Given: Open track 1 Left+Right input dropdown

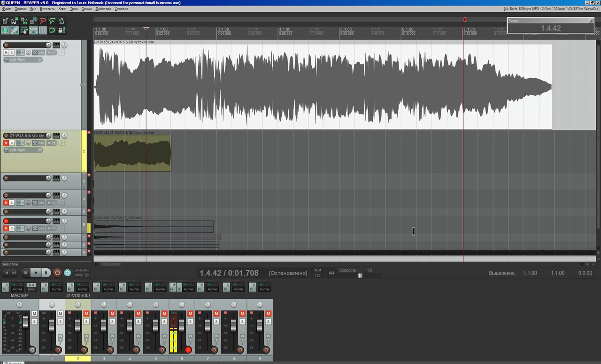Looking at the screenshot, I should (23, 60).
